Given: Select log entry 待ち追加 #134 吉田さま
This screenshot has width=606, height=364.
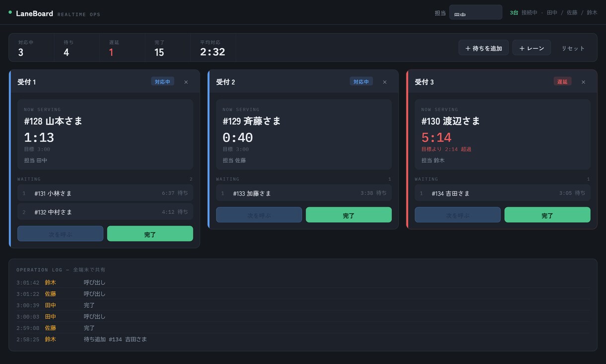Looking at the screenshot, I should [303, 340].
